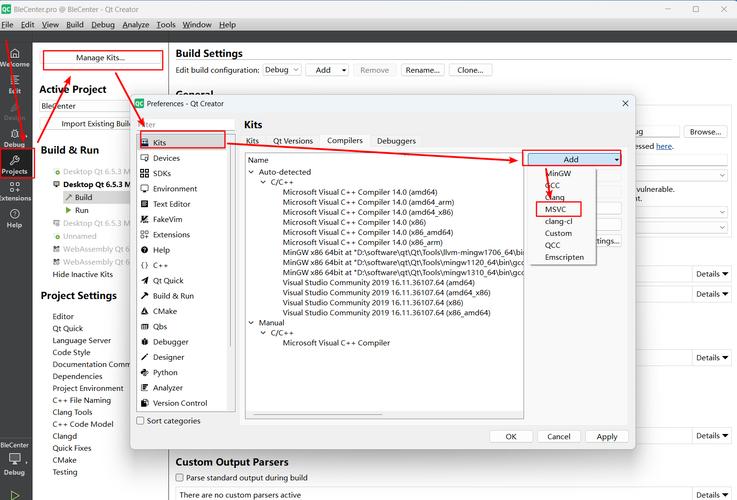Switch to Qt Versions tab

[292, 141]
